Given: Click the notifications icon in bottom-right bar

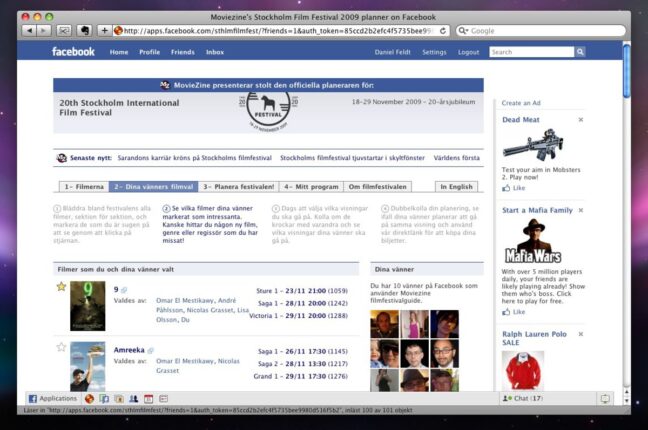Looking at the screenshot, I should (x=605, y=398).
